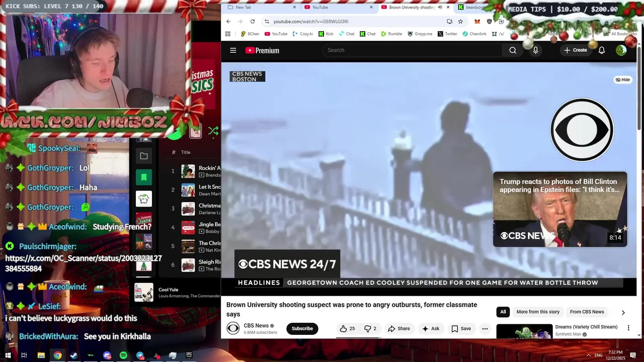Screen dimensions: 644x362
Task: Open Spotify from the taskbar
Action: tap(123, 355)
